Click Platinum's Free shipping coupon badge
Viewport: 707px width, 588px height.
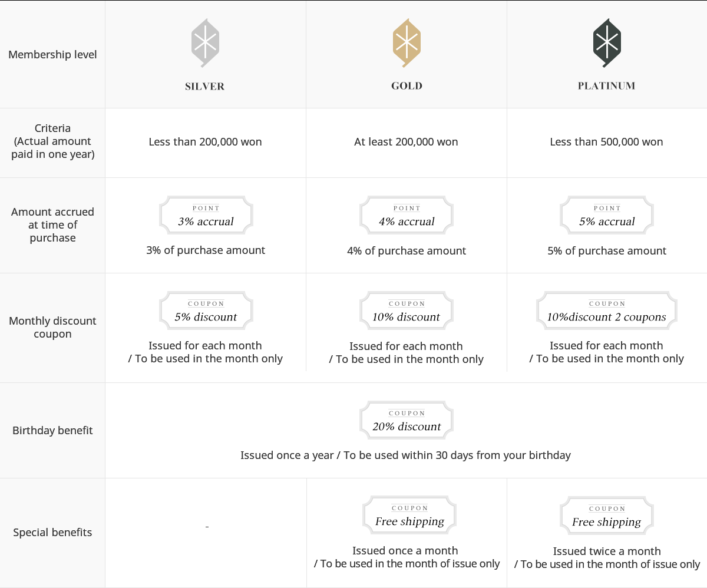[x=607, y=516]
